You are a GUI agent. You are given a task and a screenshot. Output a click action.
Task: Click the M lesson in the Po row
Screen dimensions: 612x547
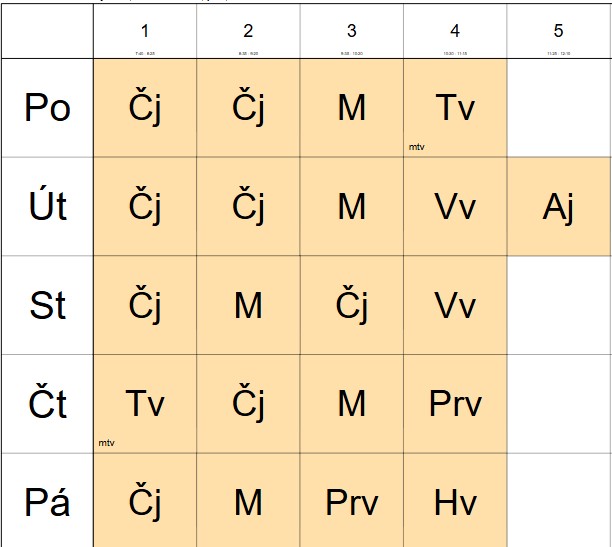click(352, 108)
